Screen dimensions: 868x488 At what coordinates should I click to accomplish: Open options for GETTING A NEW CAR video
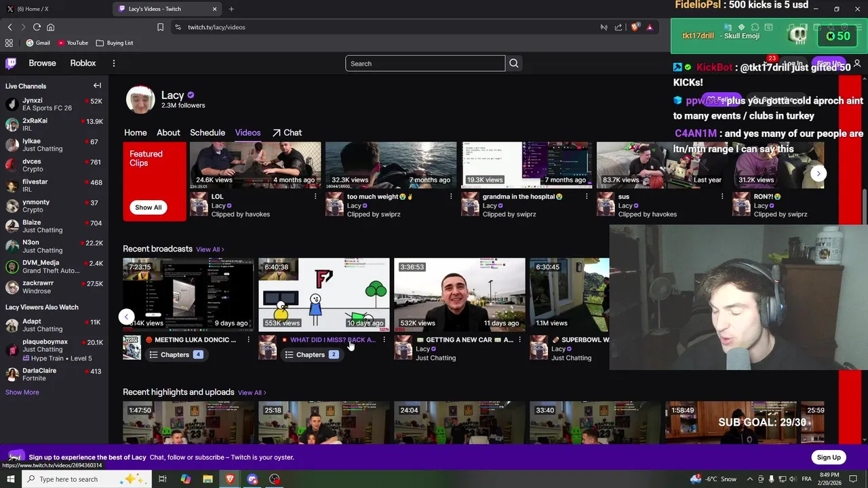click(519, 340)
